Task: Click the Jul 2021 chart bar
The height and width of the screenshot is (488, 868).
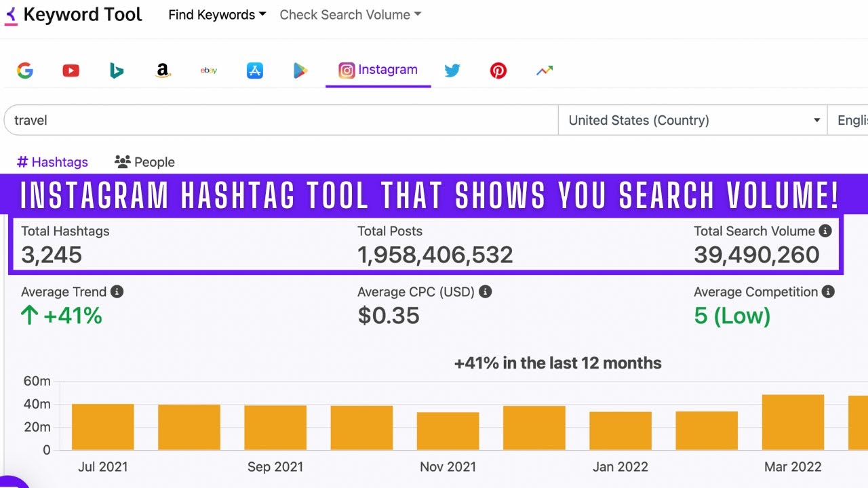Action: (103, 427)
